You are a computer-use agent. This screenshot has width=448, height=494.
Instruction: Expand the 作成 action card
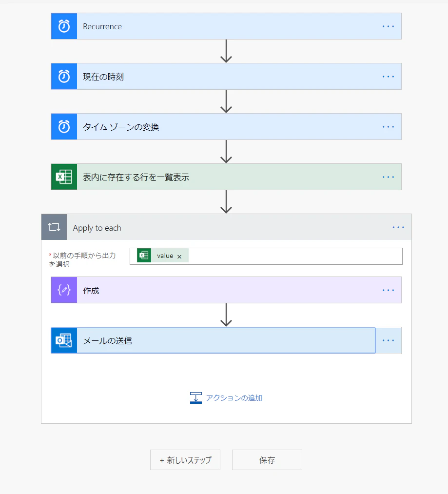click(x=226, y=290)
